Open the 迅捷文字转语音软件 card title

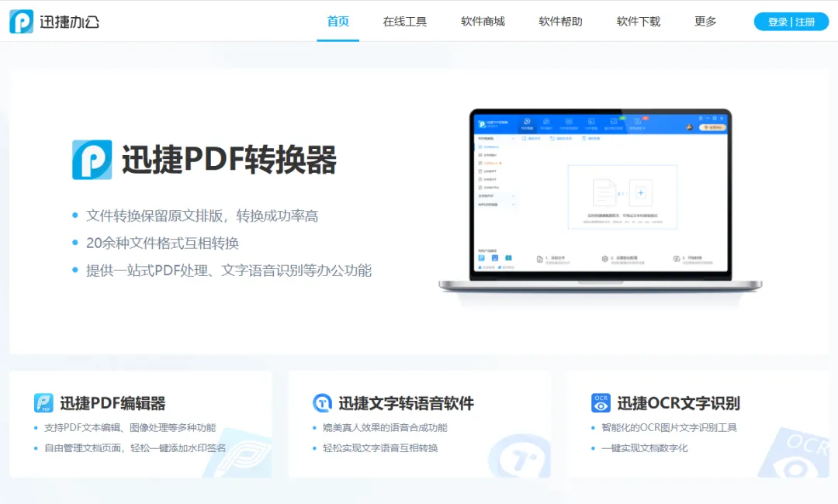[406, 403]
